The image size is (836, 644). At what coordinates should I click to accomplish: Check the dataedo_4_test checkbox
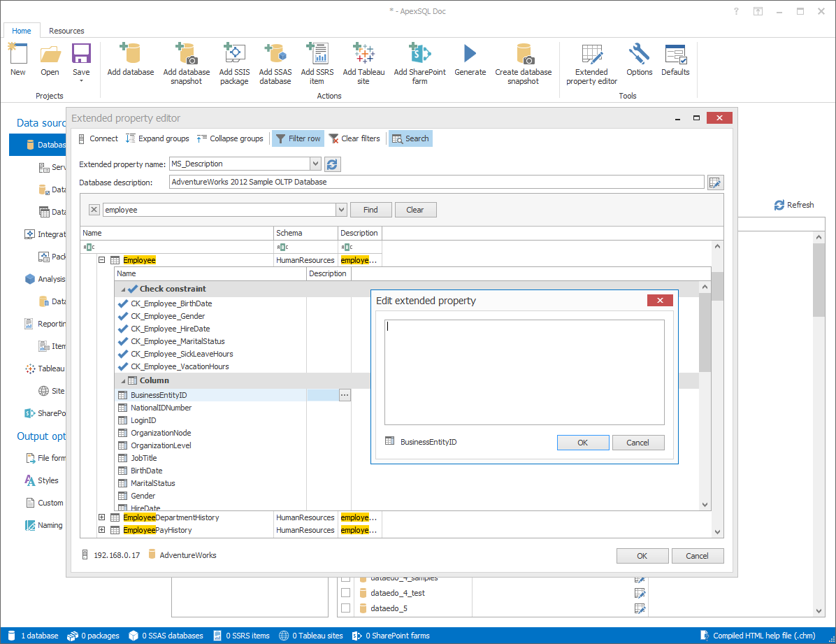tap(345, 593)
